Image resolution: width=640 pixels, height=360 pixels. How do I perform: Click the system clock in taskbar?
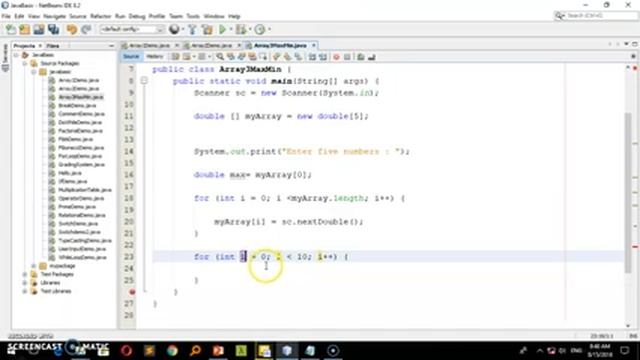(x=600, y=351)
